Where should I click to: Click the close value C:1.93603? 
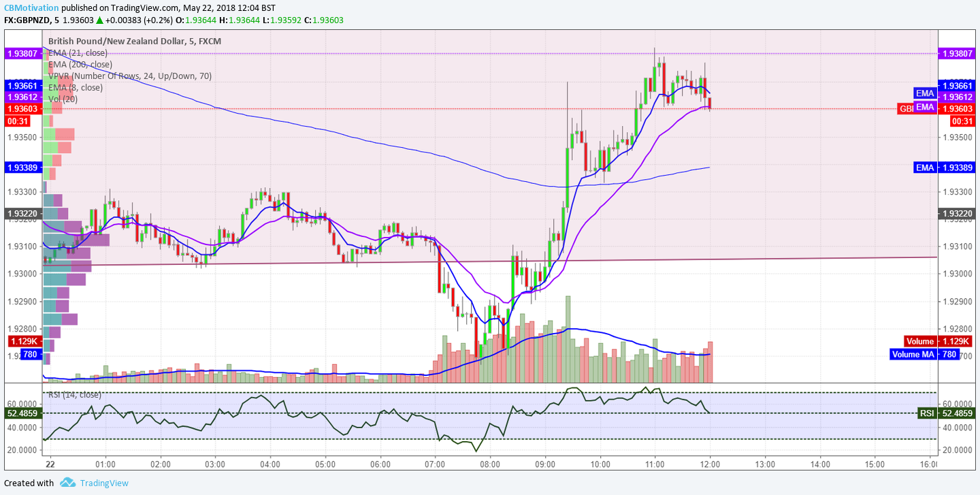coord(325,20)
